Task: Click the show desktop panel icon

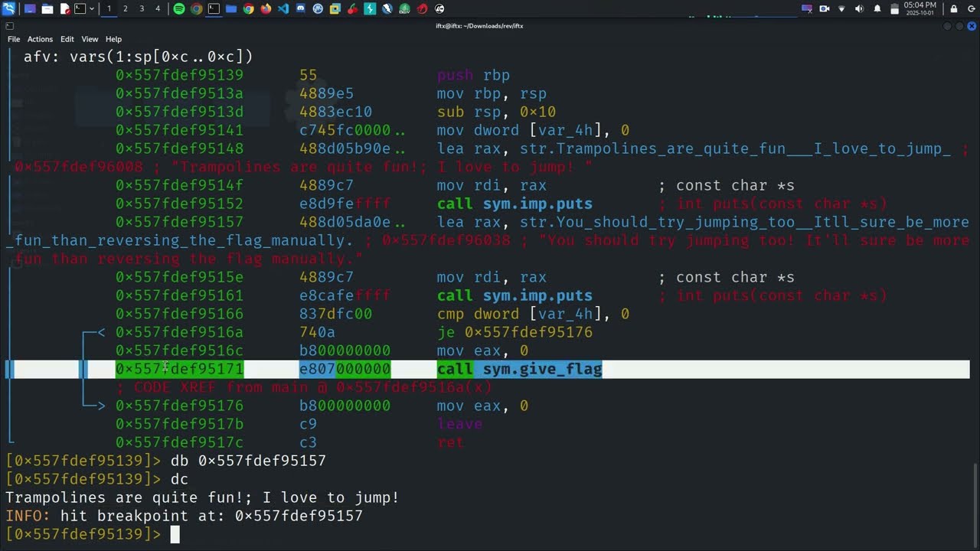Action: (30, 9)
